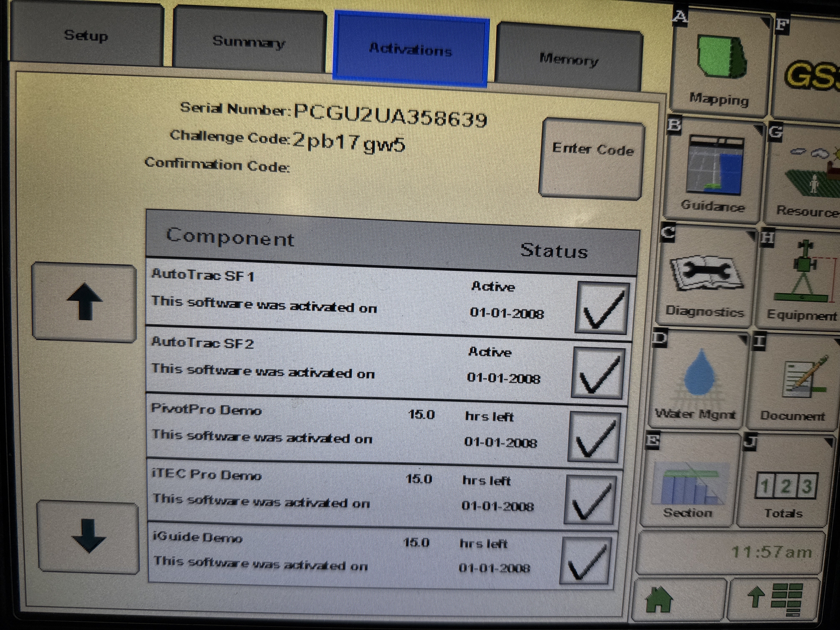The height and width of the screenshot is (630, 840).
Task: Click the Confirmation Code label
Action: point(217,164)
